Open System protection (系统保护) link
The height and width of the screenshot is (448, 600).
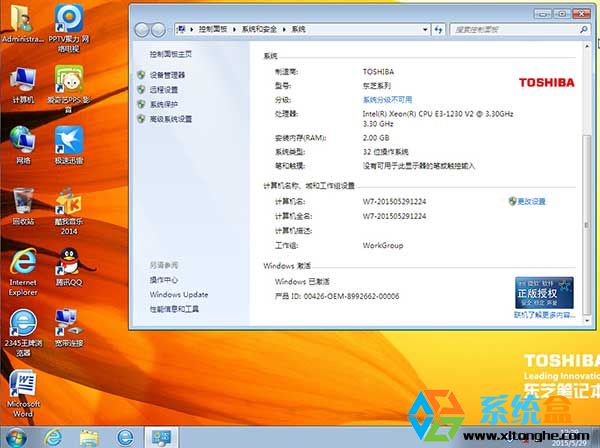164,104
